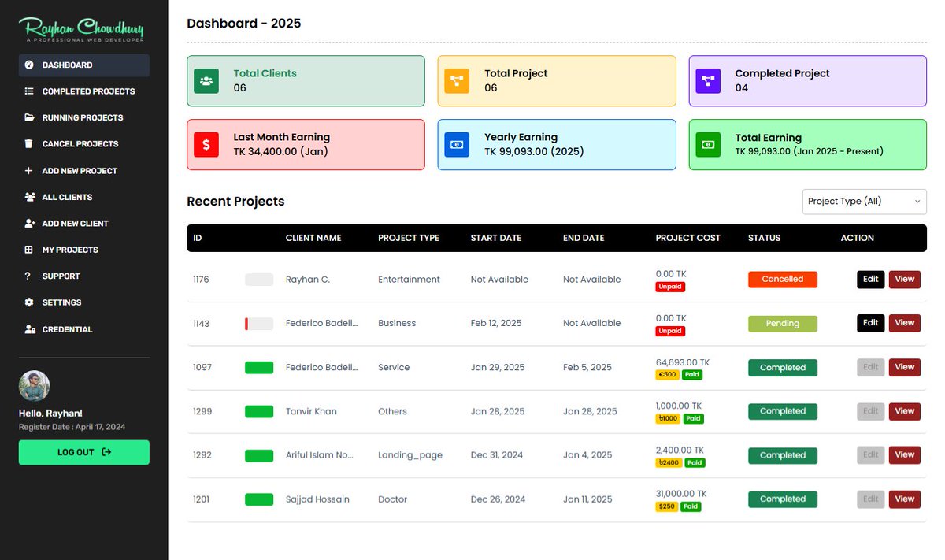Click the green Total Earning money icon
Image resolution: width=945 pixels, height=560 pixels.
[x=708, y=144]
